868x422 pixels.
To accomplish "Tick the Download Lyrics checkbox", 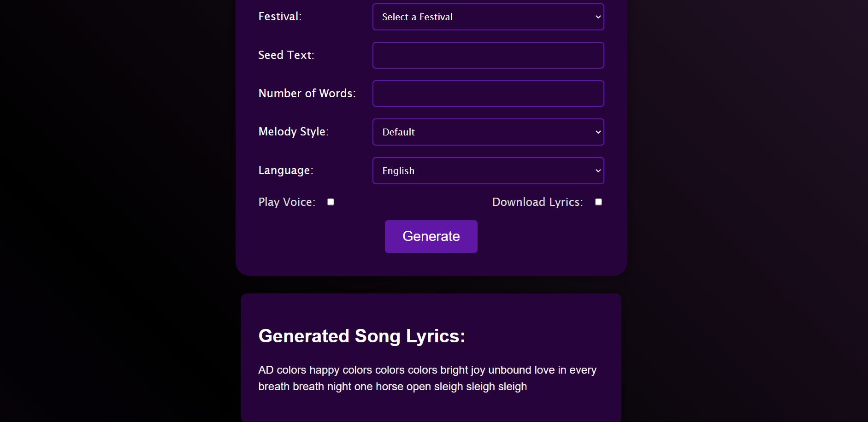I will [x=598, y=202].
